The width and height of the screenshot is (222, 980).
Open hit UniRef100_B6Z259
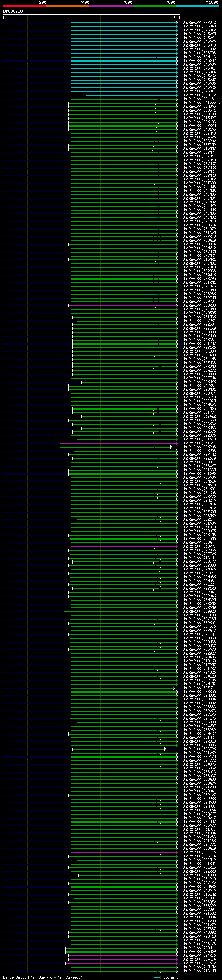tap(199, 145)
